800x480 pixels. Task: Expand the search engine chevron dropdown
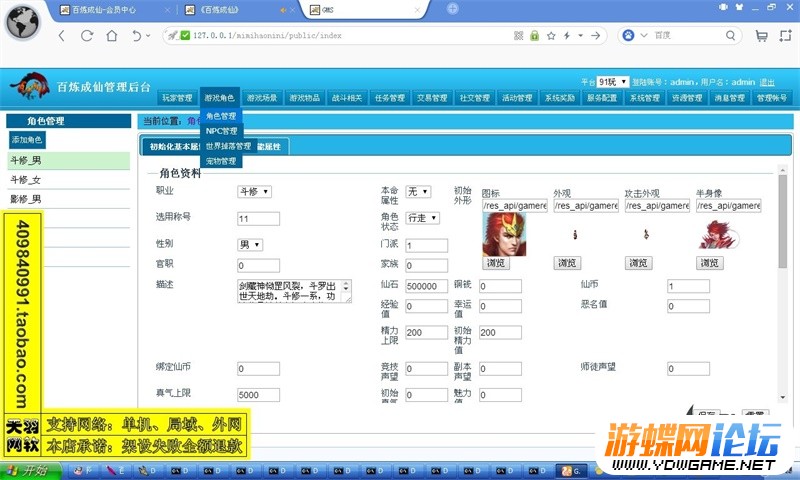[x=644, y=35]
